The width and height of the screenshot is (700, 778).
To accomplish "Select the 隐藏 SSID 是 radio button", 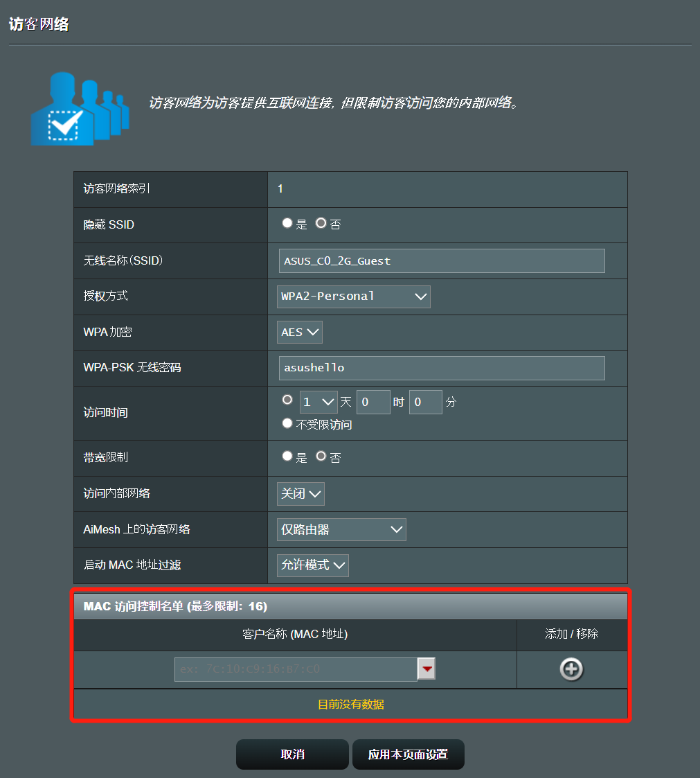I will pos(287,222).
